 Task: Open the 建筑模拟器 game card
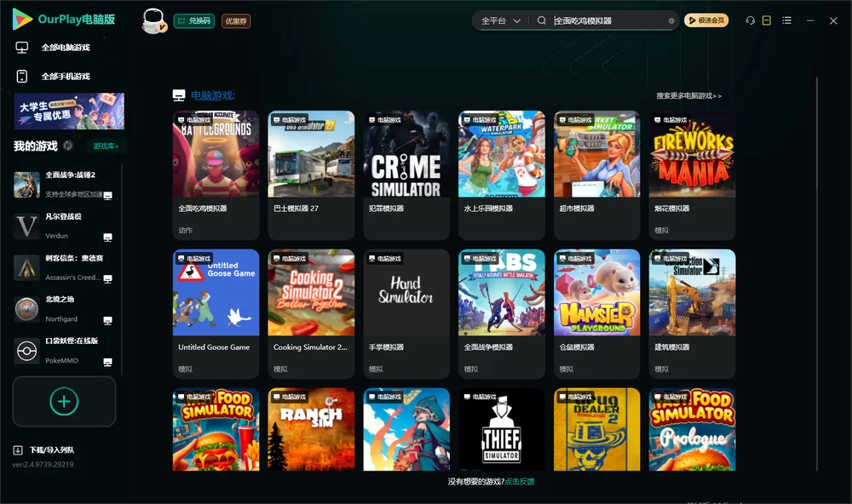[x=692, y=314]
